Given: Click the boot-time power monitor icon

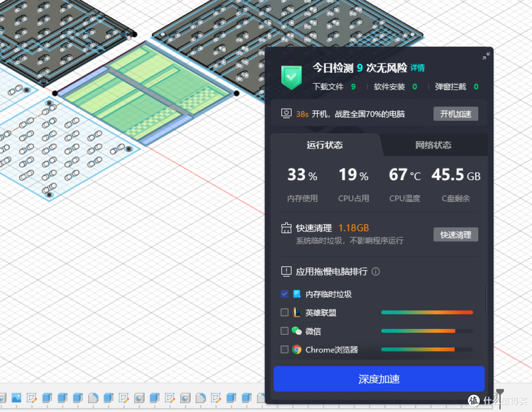Looking at the screenshot, I should coord(286,113).
